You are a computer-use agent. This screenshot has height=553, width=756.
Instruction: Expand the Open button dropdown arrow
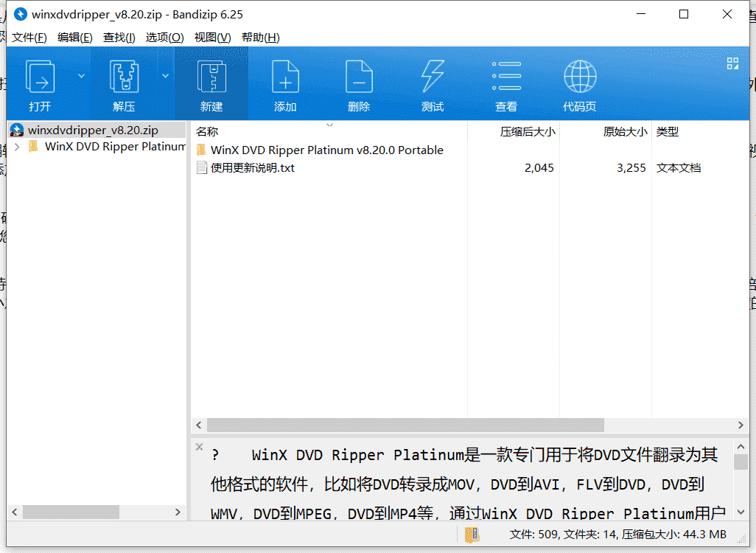[81, 76]
